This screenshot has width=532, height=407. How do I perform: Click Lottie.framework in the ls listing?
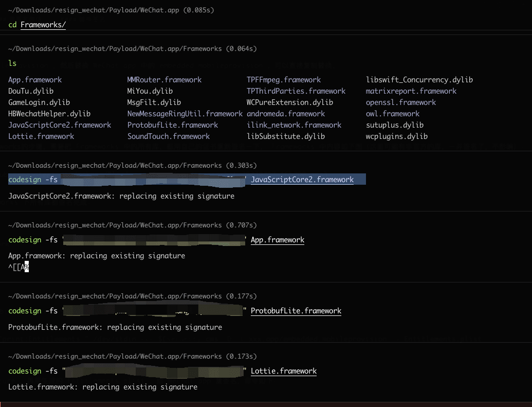pyautogui.click(x=41, y=136)
